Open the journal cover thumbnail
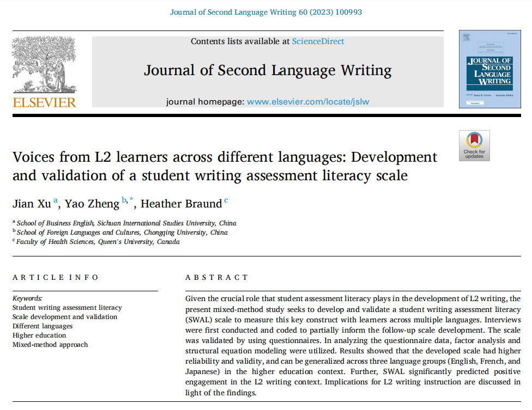Viewport: 532px width, 410px height. coord(486,69)
